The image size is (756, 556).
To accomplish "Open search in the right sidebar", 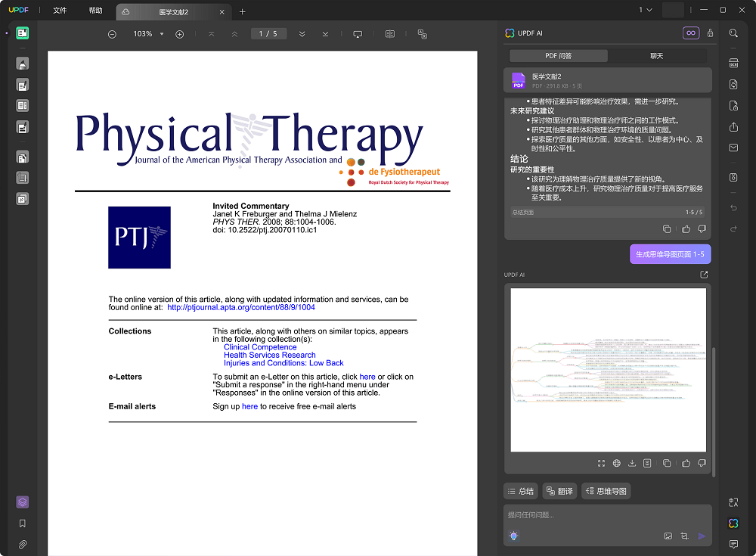I will pos(733,33).
